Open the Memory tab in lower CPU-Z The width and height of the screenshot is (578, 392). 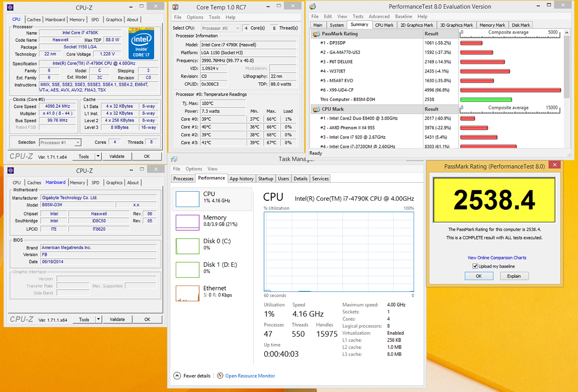click(77, 183)
